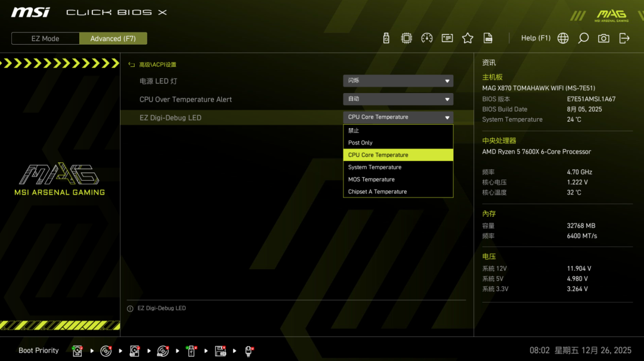Viewport: 644px width, 361px height.
Task: Click the 6400 MT/s memory speed value
Action: point(582,236)
